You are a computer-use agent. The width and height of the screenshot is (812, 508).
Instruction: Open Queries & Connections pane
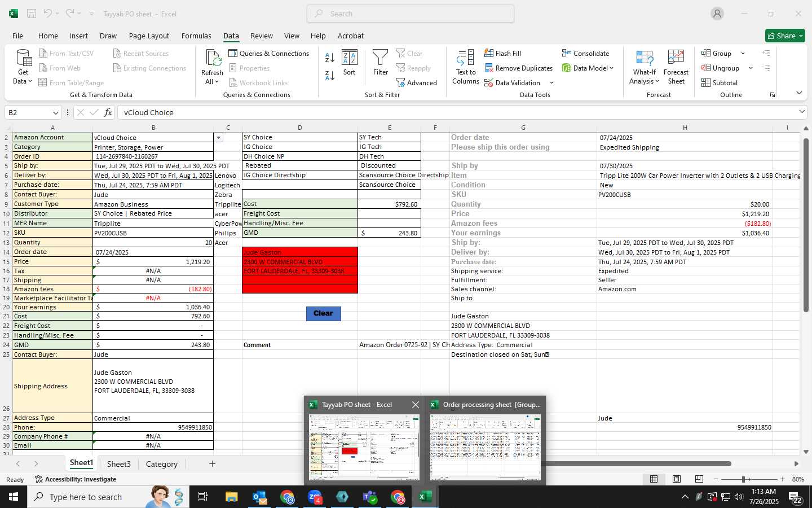[x=269, y=54]
